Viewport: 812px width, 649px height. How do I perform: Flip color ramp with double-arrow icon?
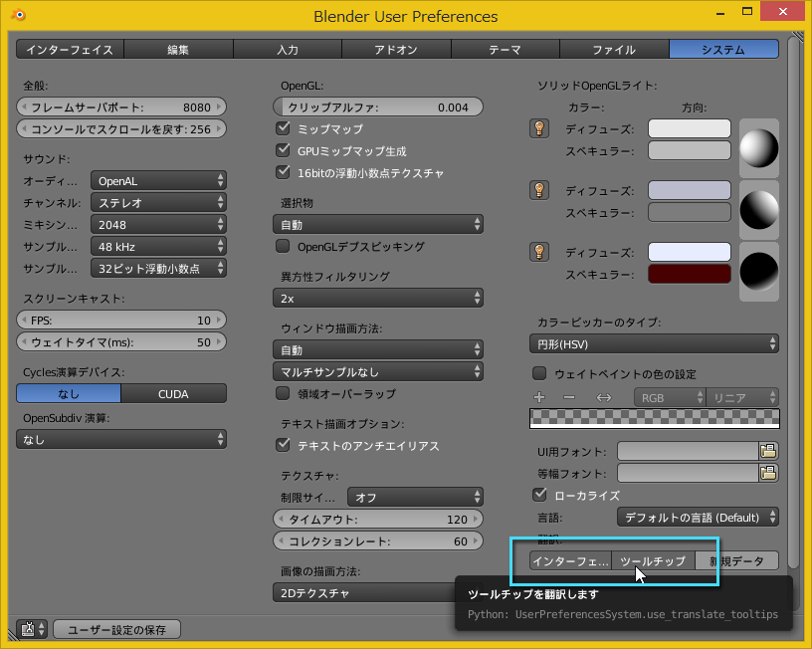604,397
